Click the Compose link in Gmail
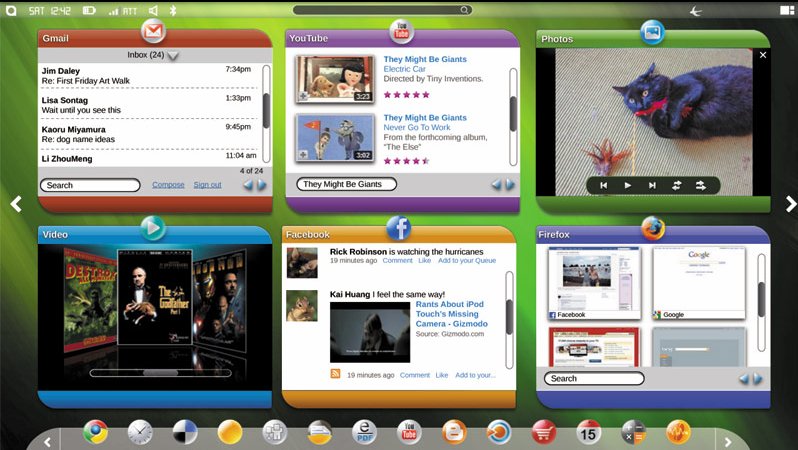 168,185
